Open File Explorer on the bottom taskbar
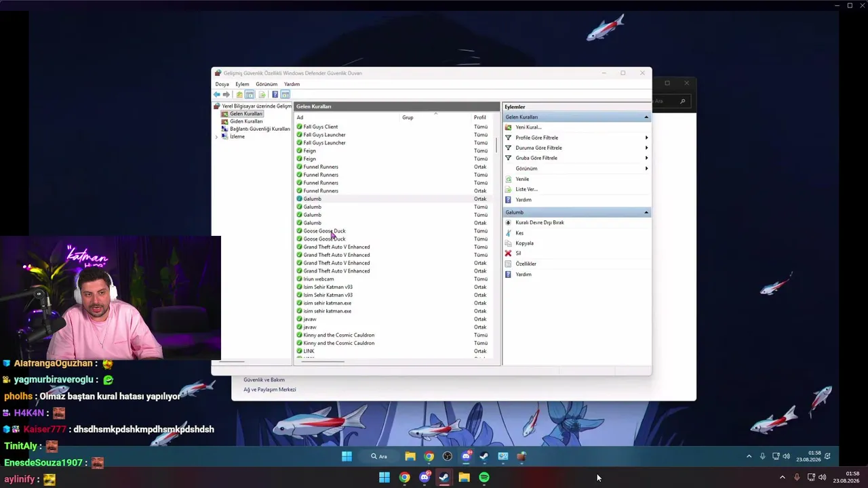Screen dimensions: 868x488 point(464,478)
